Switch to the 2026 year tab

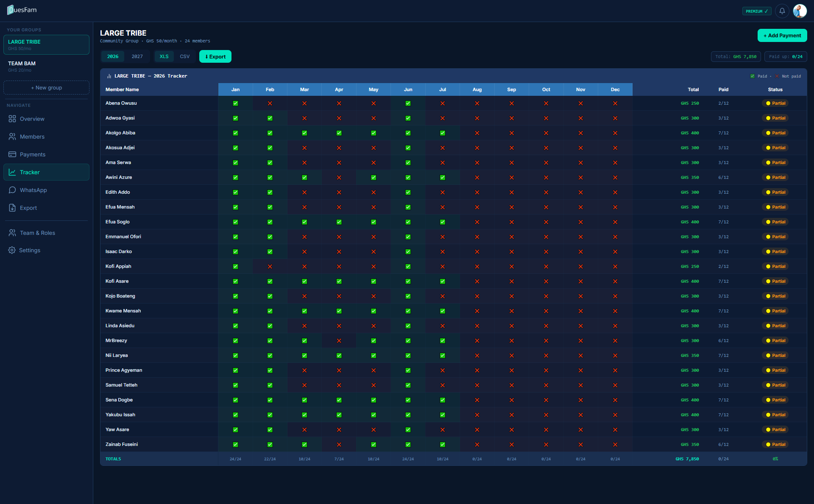[113, 56]
